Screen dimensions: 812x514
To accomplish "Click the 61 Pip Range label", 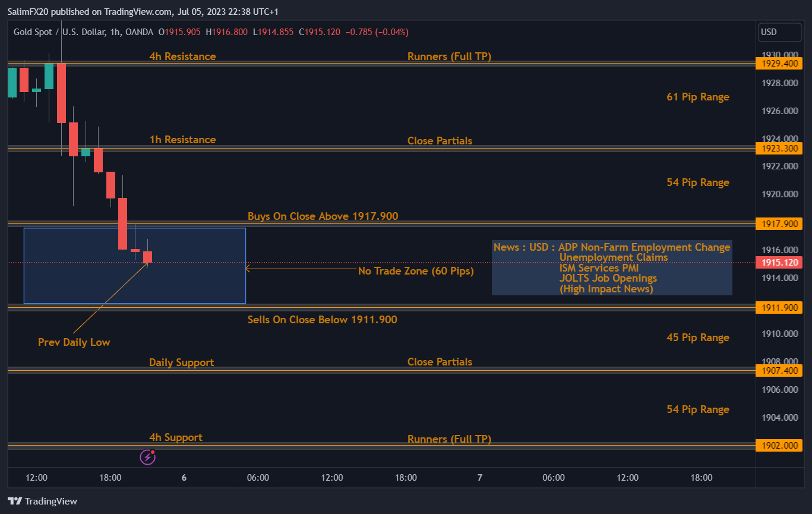I will click(x=698, y=96).
